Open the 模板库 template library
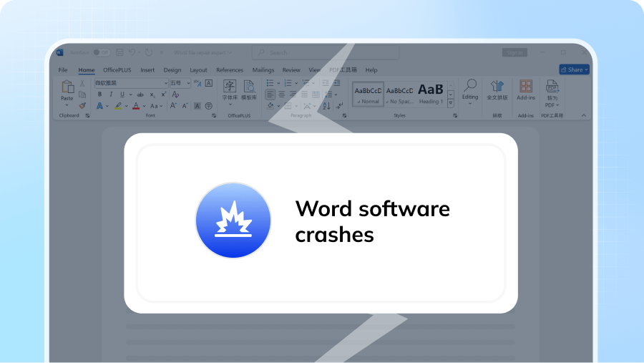 [249, 90]
